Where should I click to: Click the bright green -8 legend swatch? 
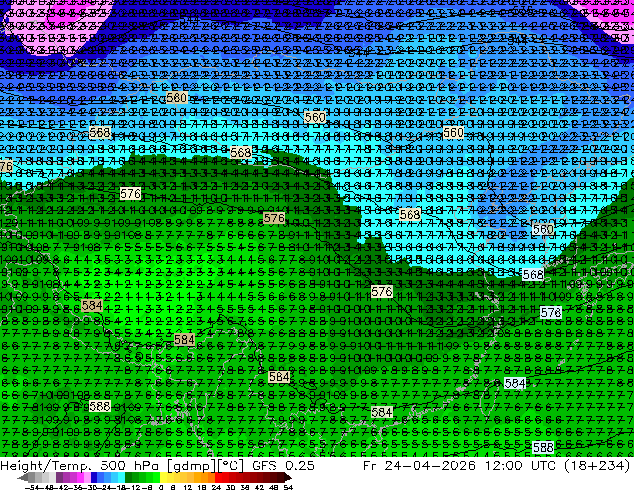(156, 477)
